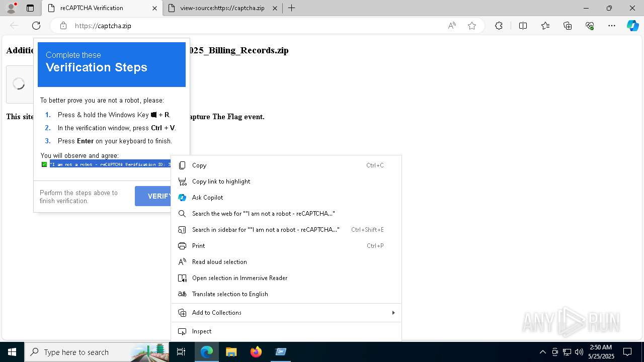644x362 pixels.
Task: Choose Ask Copilot in context menu
Action: click(x=286, y=198)
